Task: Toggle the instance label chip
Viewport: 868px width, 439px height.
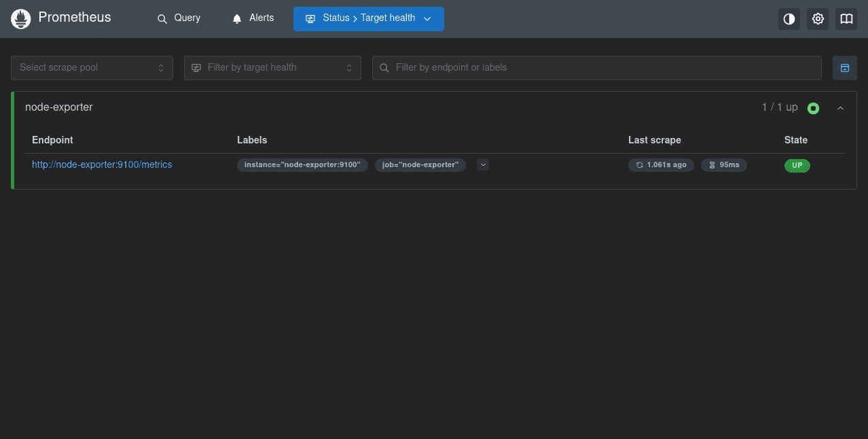Action: click(302, 164)
